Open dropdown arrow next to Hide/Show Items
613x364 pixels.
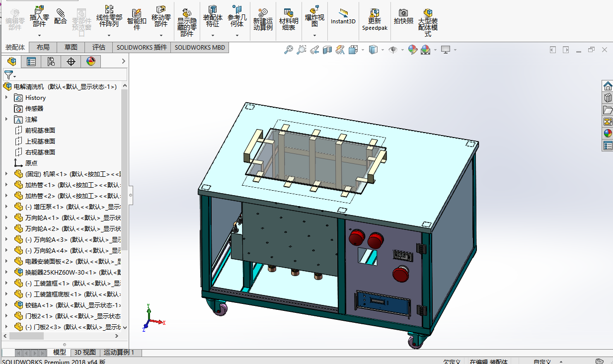click(x=402, y=50)
